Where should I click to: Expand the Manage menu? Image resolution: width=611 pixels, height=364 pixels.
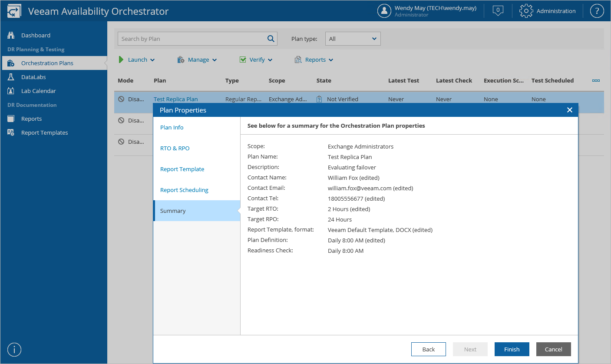point(197,60)
